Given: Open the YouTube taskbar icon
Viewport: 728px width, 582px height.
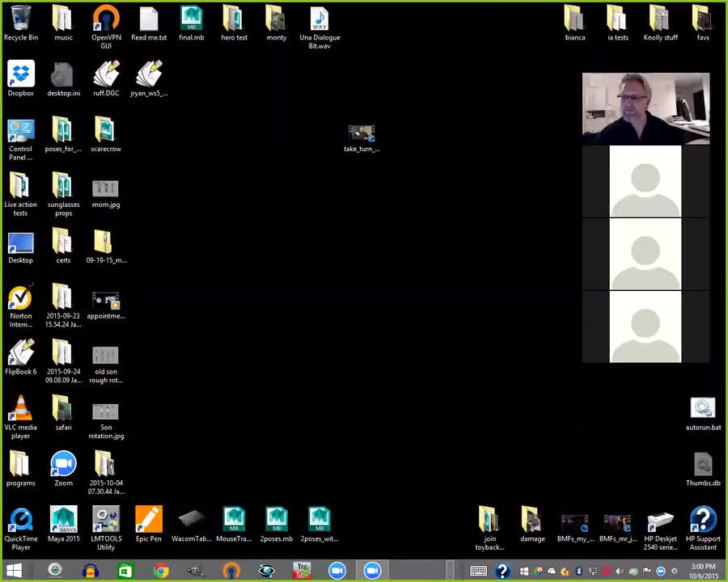Looking at the screenshot, I should (302, 571).
